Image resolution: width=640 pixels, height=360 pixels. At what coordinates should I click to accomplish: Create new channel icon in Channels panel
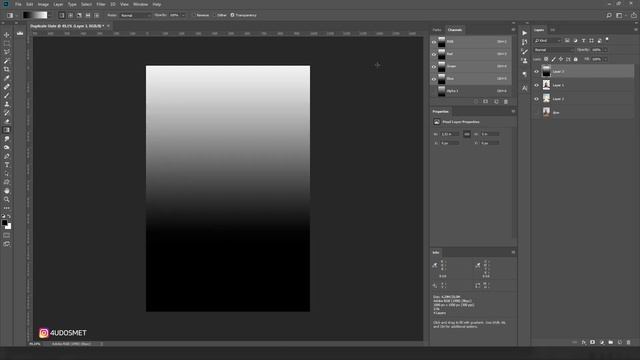[x=496, y=102]
